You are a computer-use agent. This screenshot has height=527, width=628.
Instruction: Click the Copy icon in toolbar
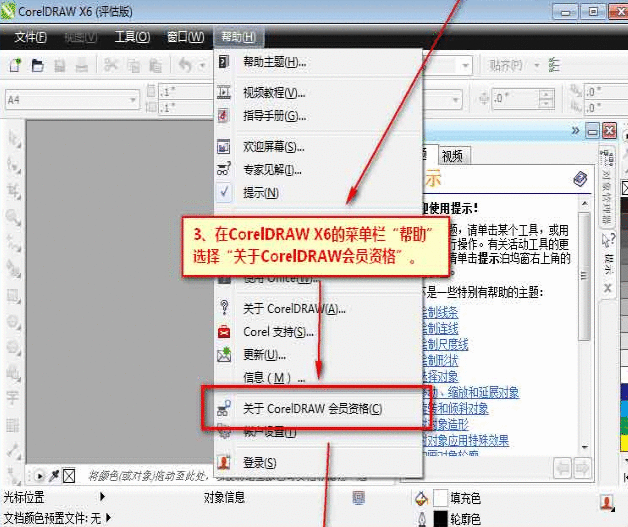[134, 65]
